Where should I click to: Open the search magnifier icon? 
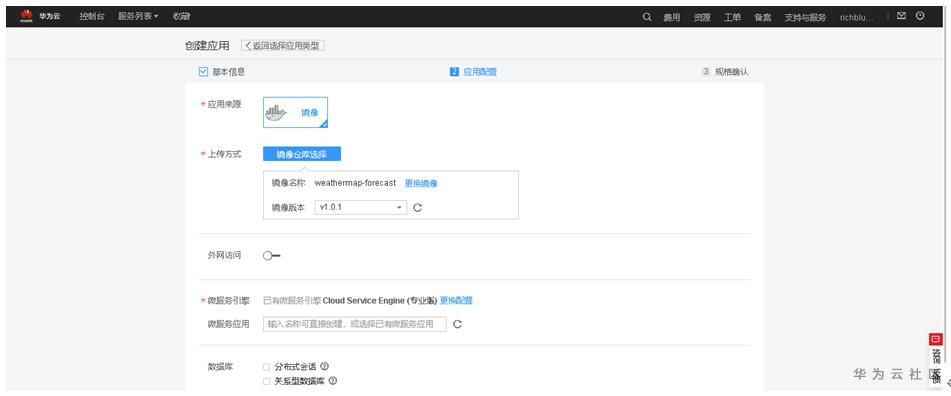point(647,17)
